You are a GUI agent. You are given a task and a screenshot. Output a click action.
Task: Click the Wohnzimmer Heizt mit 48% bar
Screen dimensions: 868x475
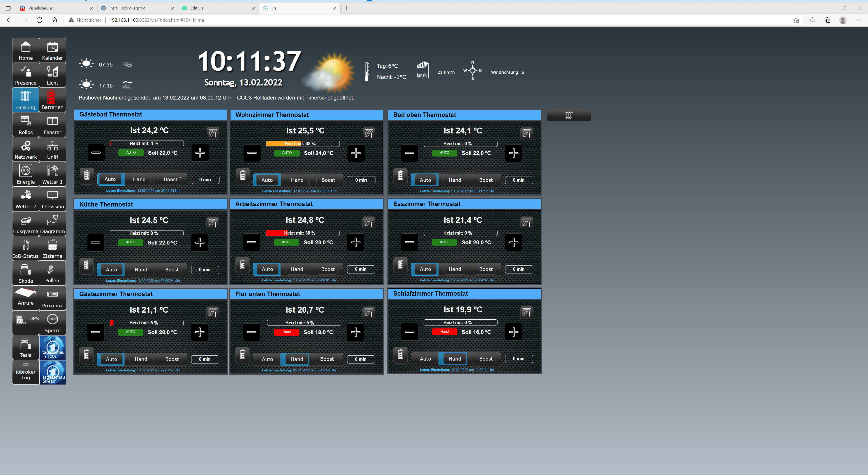[x=302, y=144]
